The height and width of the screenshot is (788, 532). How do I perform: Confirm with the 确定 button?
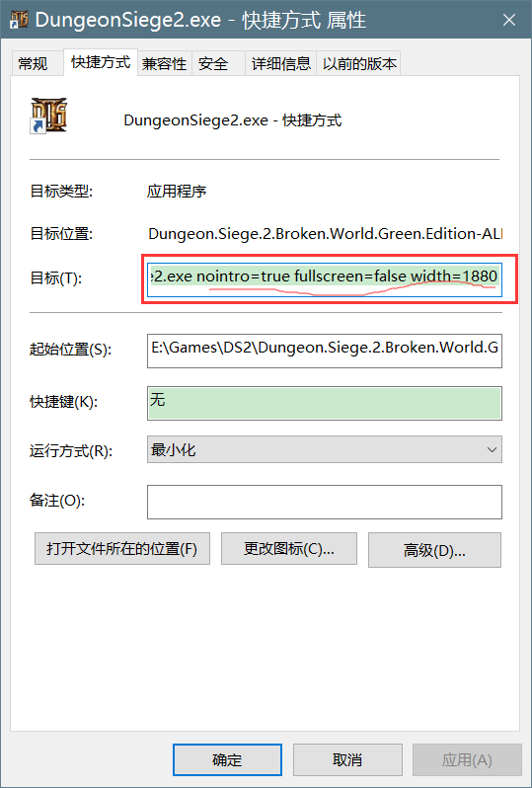[x=227, y=760]
